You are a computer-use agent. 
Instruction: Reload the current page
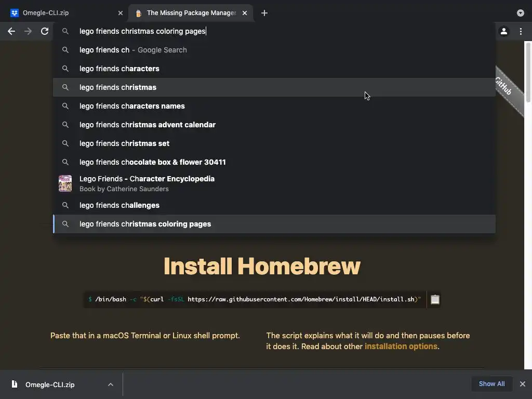45,31
